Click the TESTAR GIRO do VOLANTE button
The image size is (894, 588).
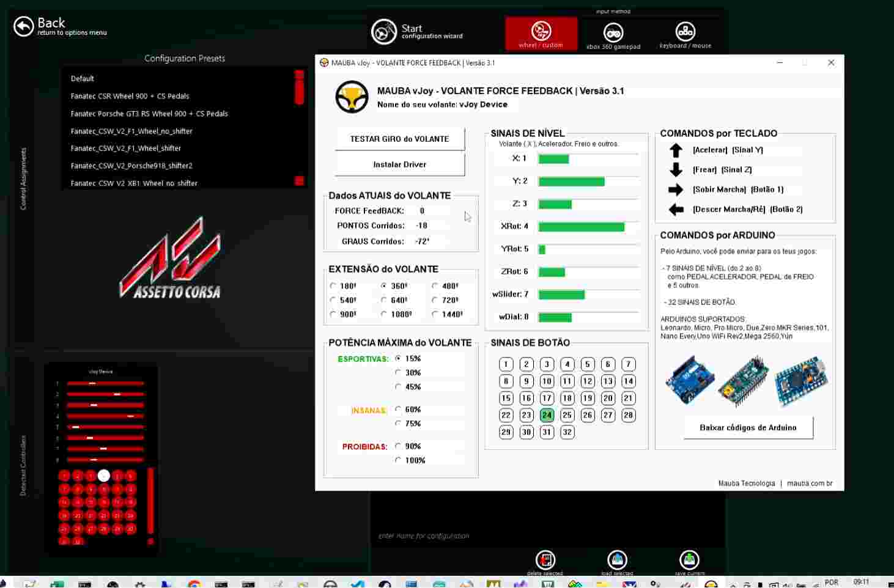pos(400,139)
